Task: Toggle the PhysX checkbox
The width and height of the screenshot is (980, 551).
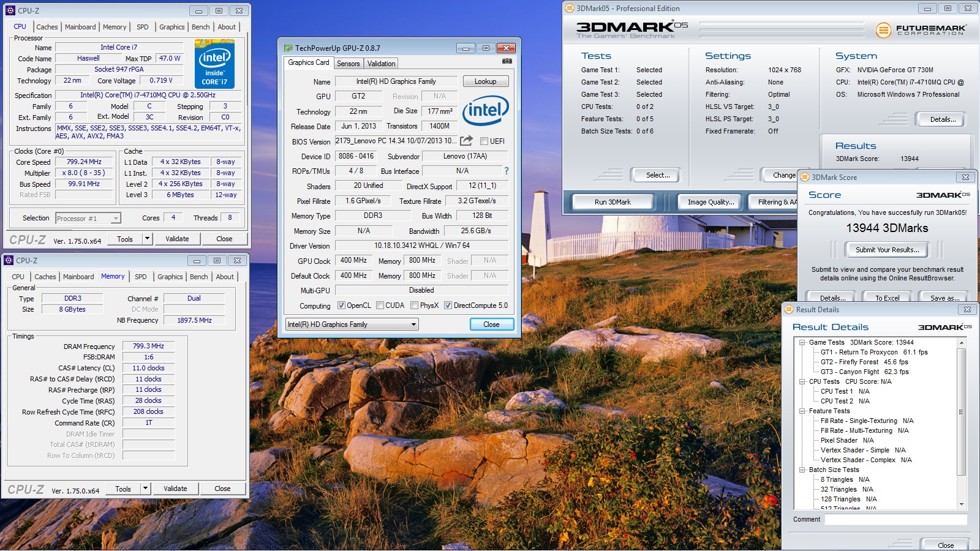Action: (415, 305)
